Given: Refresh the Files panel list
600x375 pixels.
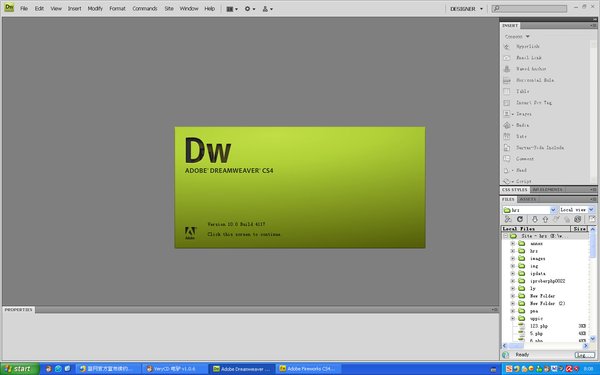Looking at the screenshot, I should pos(520,219).
